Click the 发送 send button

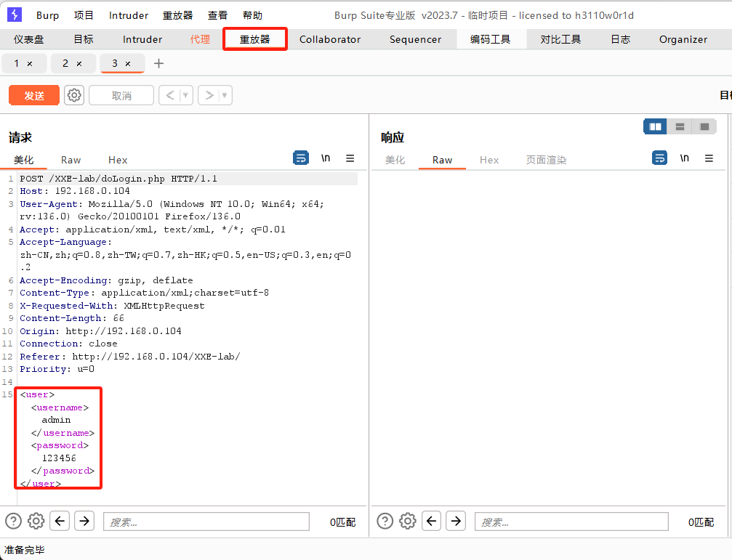tap(34, 95)
